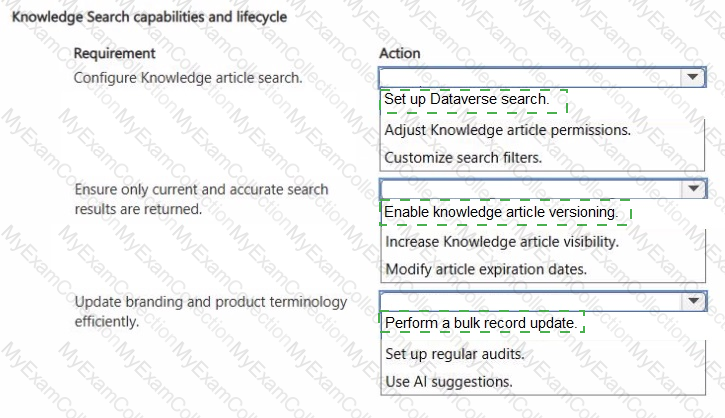Viewport: 725px width, 418px height.
Task: Click the 'Action' column header
Action: pos(399,53)
